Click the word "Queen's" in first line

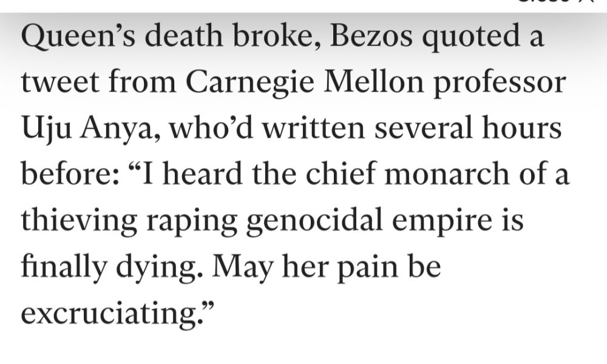point(78,36)
